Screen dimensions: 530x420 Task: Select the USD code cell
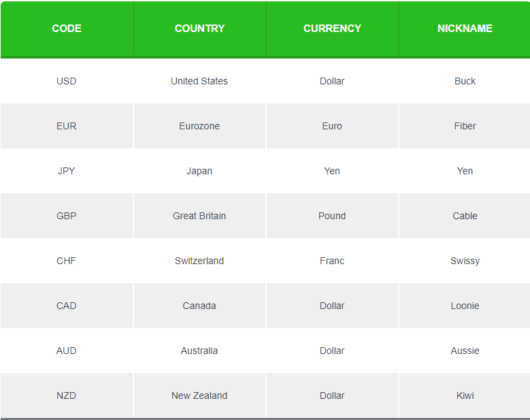(67, 81)
